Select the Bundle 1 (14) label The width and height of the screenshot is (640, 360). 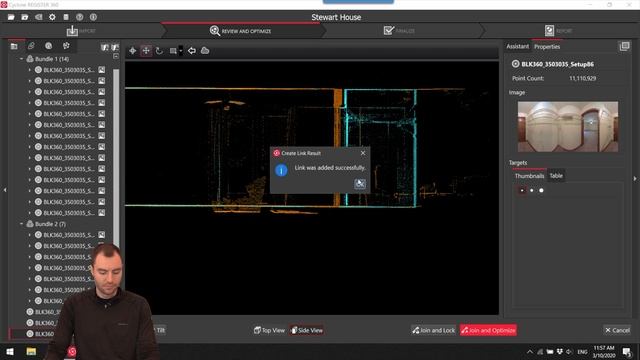pos(52,59)
